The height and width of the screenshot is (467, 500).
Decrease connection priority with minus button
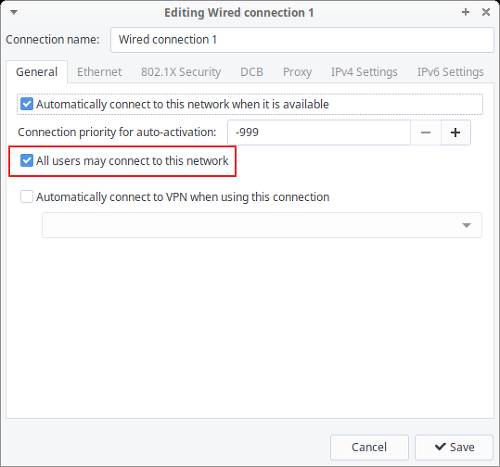(x=426, y=133)
